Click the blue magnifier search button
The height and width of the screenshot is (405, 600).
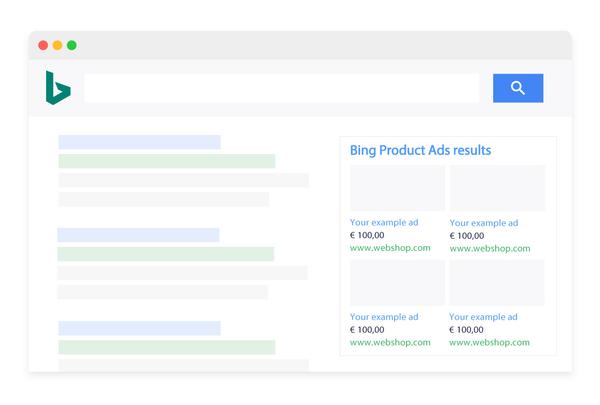[x=517, y=88]
